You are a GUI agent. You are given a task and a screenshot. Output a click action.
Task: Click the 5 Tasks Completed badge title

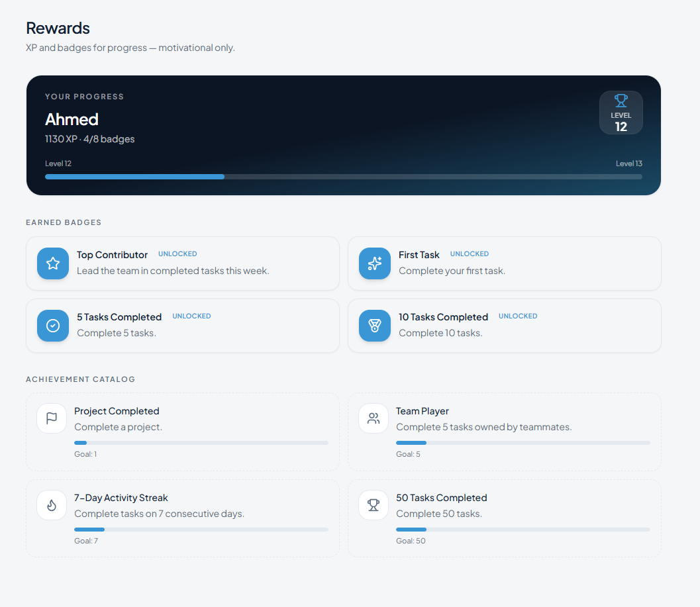click(119, 317)
